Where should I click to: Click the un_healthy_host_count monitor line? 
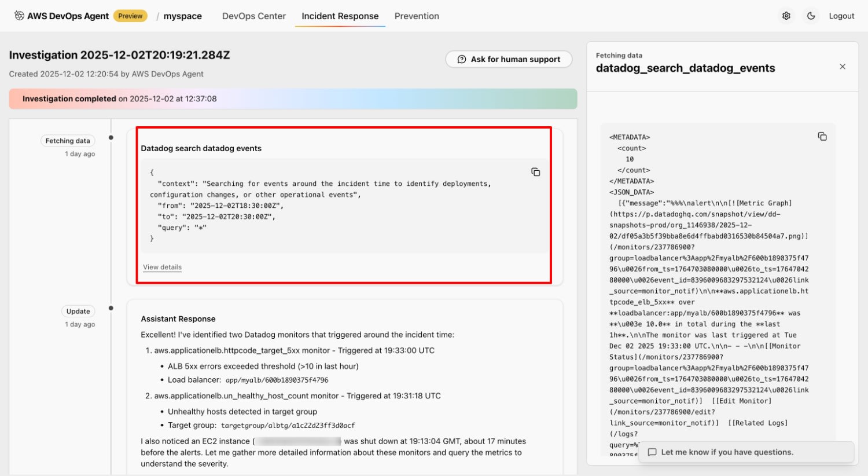pos(297,396)
